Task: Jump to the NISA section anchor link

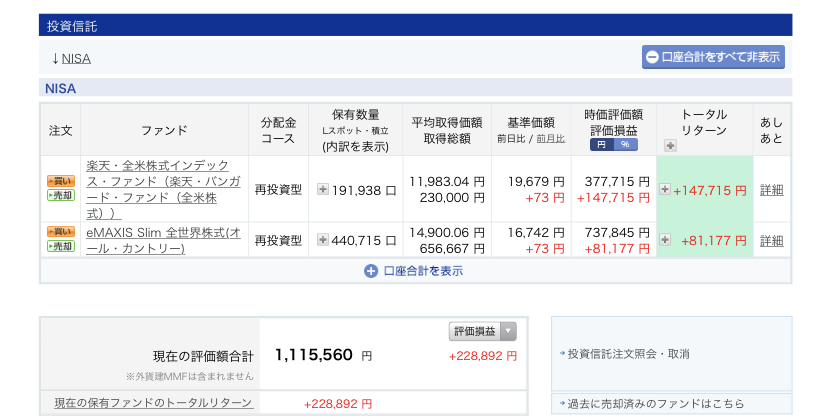Action: pos(76,59)
